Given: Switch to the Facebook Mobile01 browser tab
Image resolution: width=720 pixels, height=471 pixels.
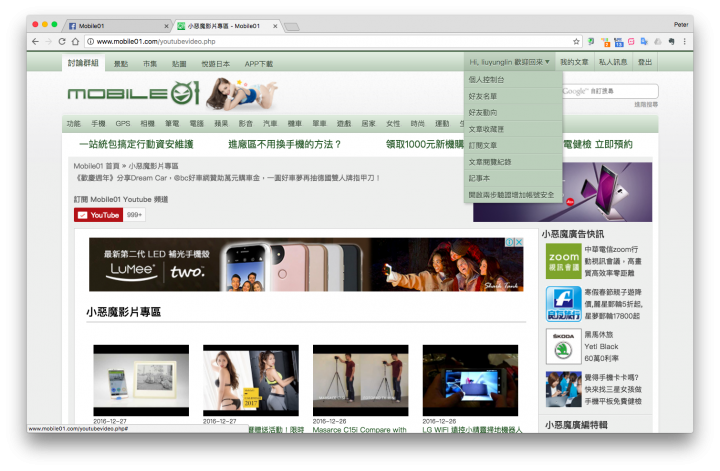Looking at the screenshot, I should (117, 26).
